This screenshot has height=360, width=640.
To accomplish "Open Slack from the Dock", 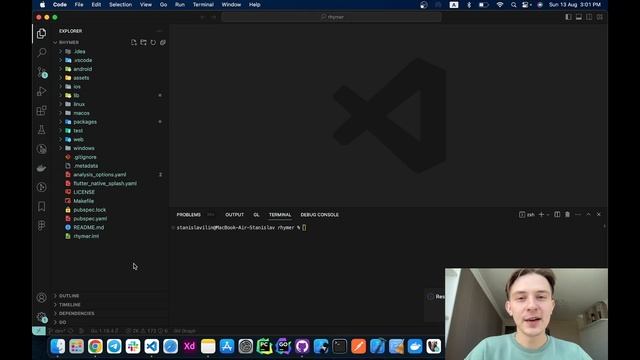I will (x=133, y=346).
